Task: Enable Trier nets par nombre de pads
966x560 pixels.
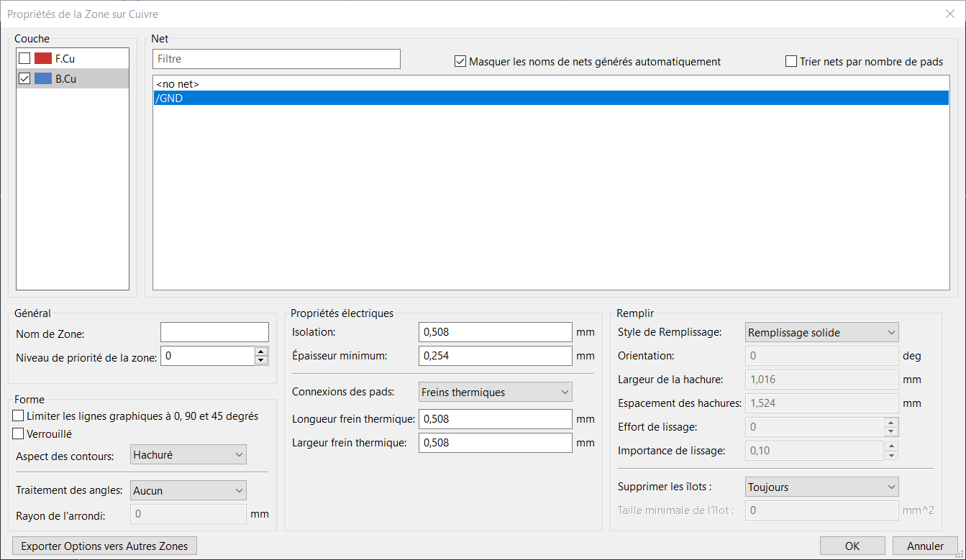Action: pos(792,62)
